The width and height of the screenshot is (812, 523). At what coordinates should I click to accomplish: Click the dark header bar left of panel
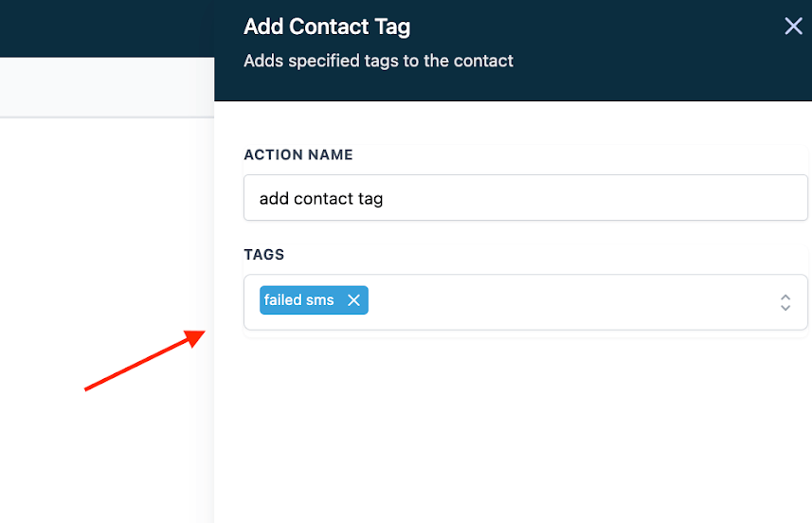106,28
